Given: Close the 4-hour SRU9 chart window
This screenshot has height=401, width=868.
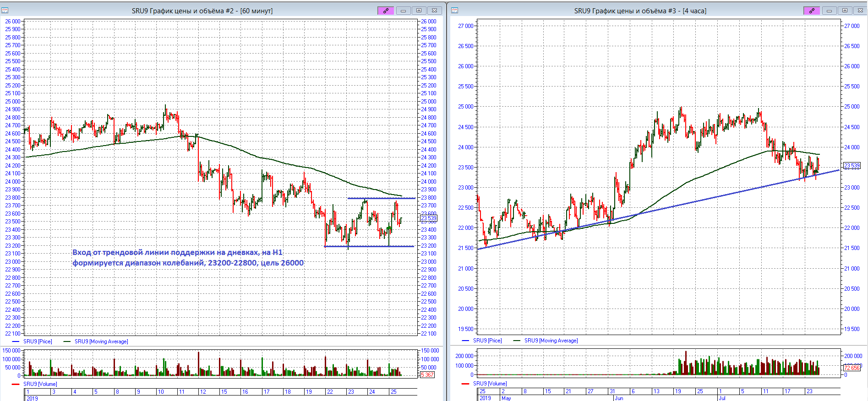Looking at the screenshot, I should click(x=860, y=11).
